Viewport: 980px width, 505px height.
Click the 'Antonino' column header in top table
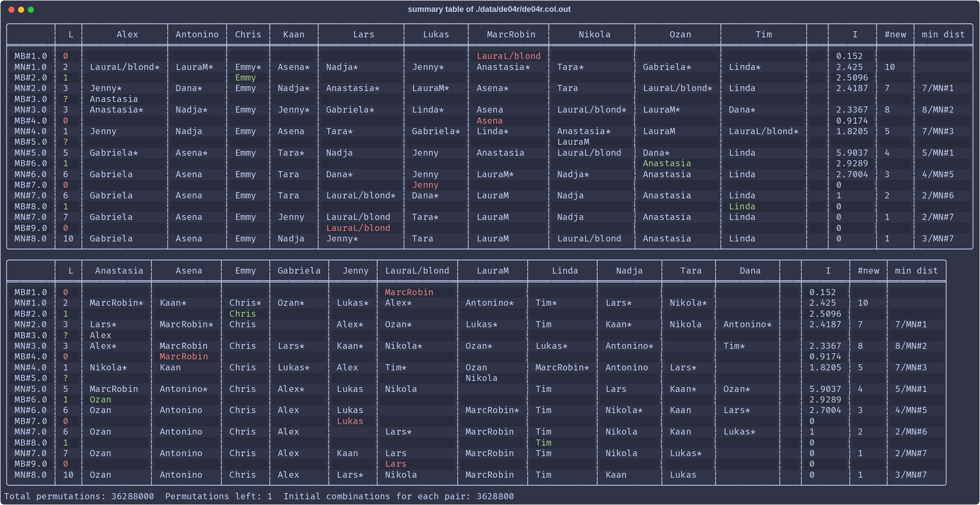pyautogui.click(x=197, y=34)
